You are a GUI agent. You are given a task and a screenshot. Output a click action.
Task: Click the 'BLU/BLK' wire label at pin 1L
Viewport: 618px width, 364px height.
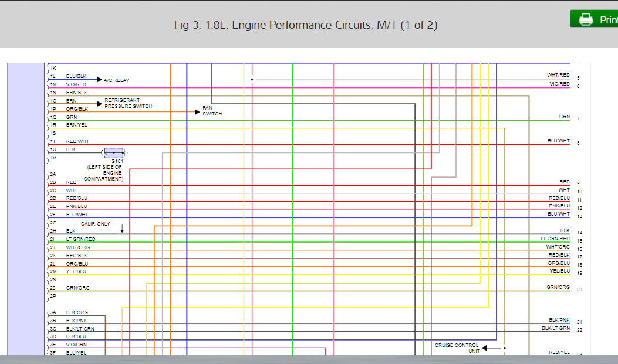76,76
